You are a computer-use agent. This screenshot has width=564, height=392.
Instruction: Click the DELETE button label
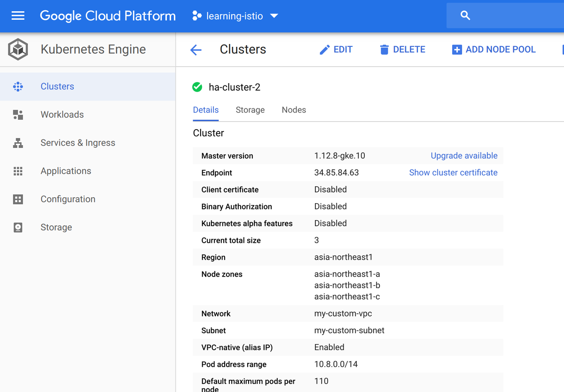[409, 50]
